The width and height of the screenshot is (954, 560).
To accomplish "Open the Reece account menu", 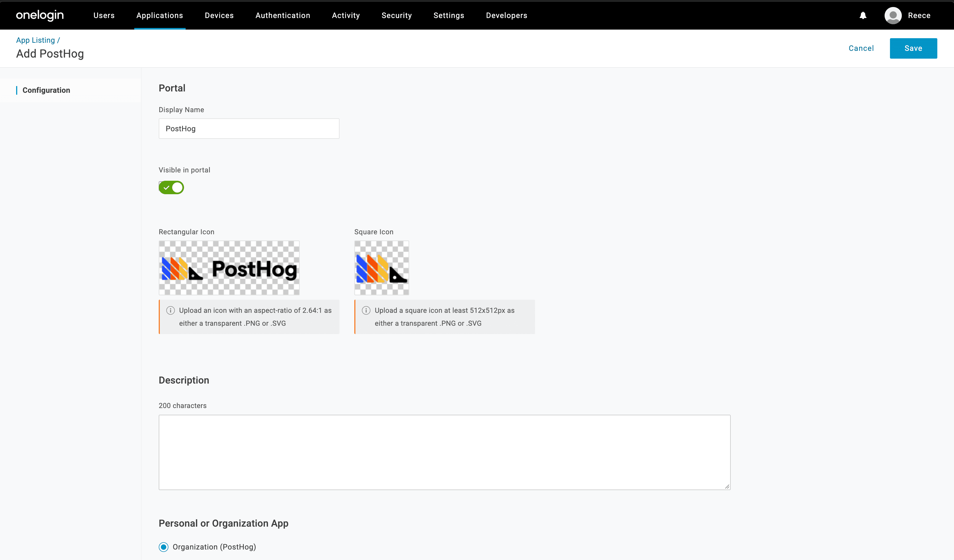I will [919, 16].
